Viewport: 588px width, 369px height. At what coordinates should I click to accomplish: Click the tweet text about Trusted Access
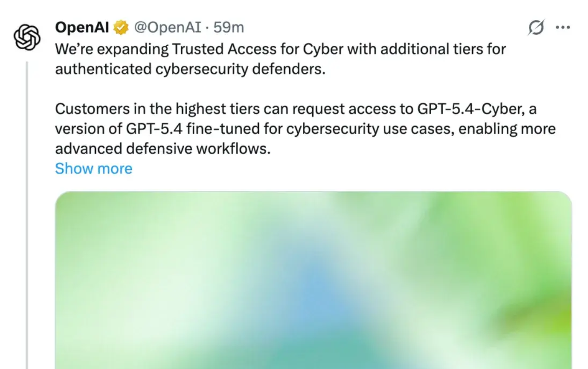pos(266,49)
